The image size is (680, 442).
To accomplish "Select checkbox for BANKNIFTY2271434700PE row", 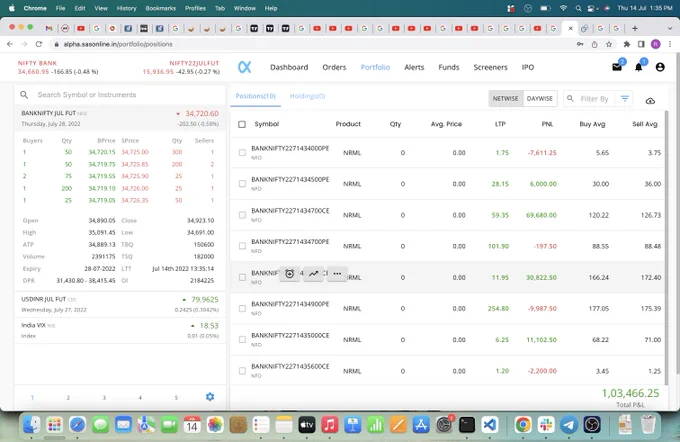I will (242, 246).
